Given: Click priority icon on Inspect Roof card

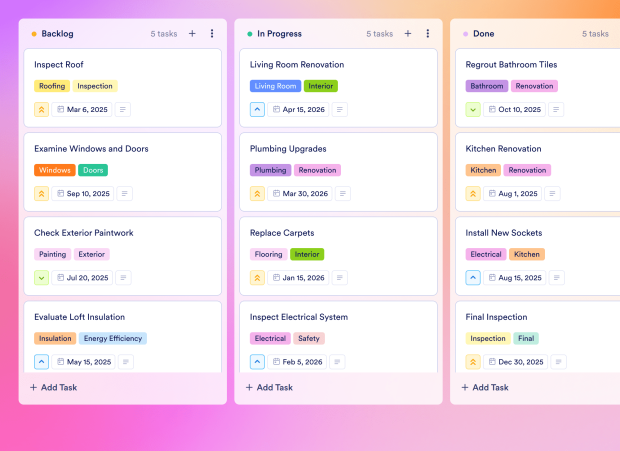Looking at the screenshot, I should pos(42,109).
